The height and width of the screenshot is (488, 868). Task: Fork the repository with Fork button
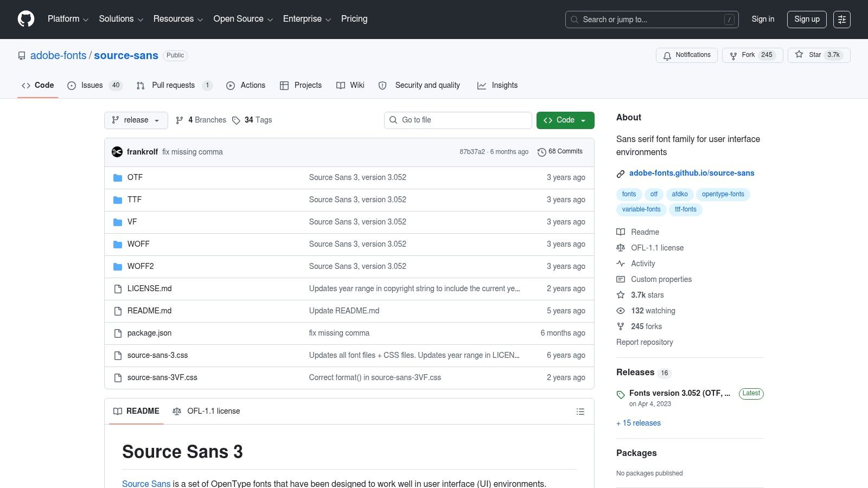pos(752,55)
